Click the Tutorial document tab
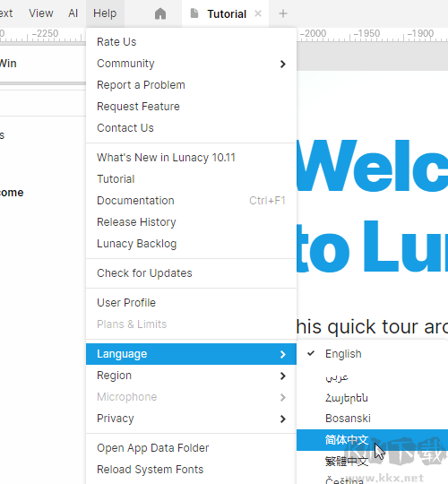 pyautogui.click(x=225, y=13)
